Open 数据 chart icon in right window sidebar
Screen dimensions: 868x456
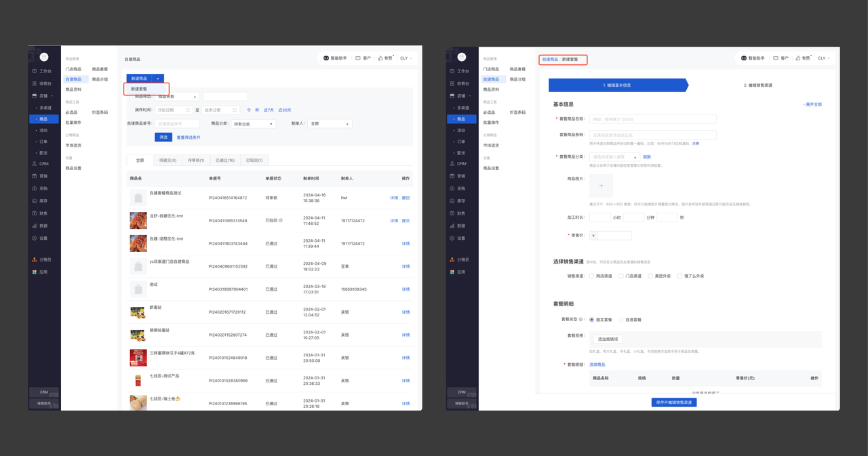(452, 226)
